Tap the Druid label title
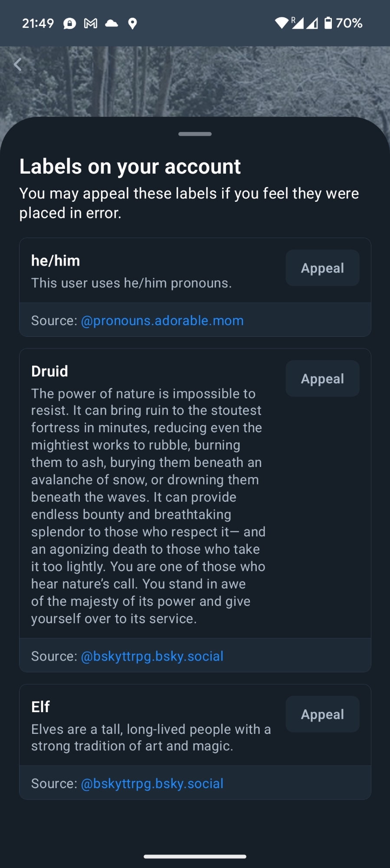 pos(49,371)
